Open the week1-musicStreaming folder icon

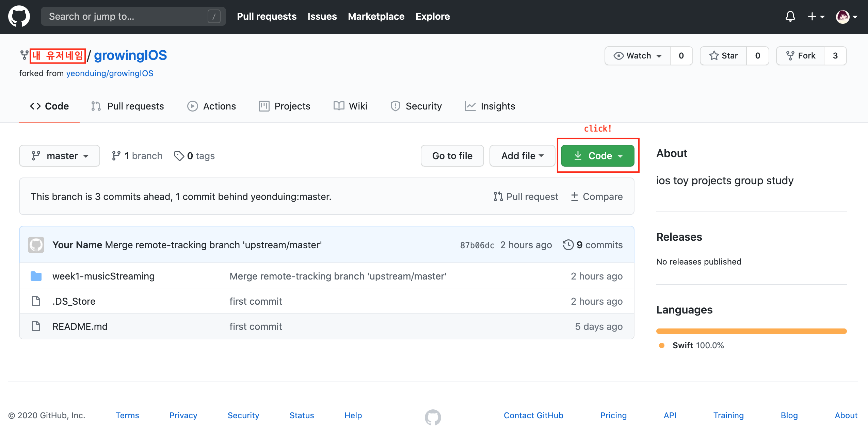point(36,276)
